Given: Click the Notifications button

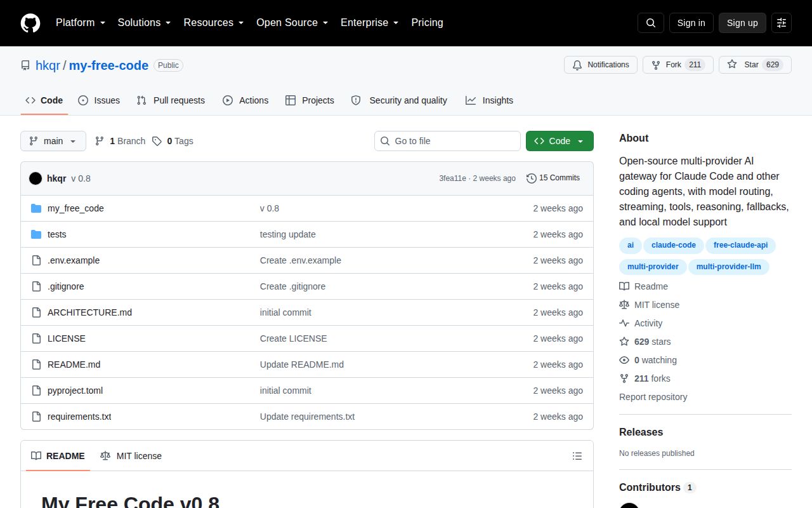Looking at the screenshot, I should (x=601, y=65).
